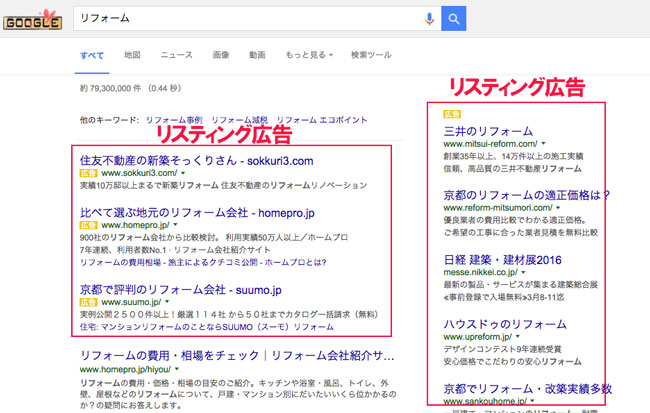Click related keyword リフォーム減税

pos(240,120)
